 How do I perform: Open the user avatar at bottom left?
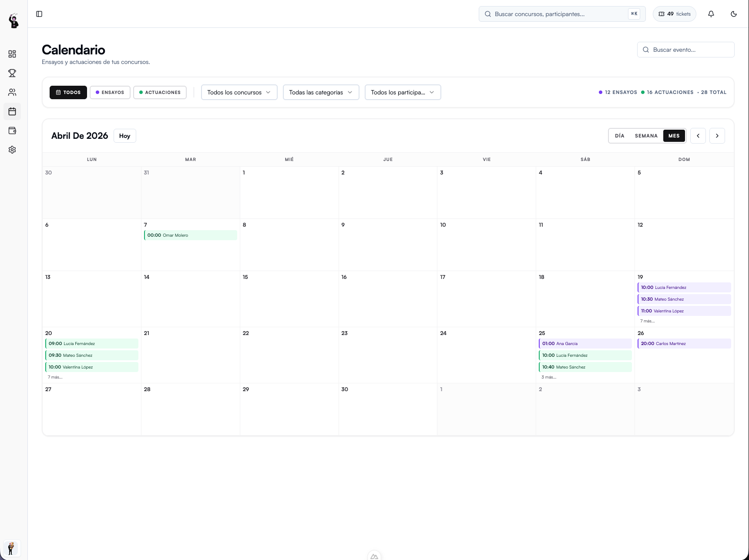coord(11,548)
